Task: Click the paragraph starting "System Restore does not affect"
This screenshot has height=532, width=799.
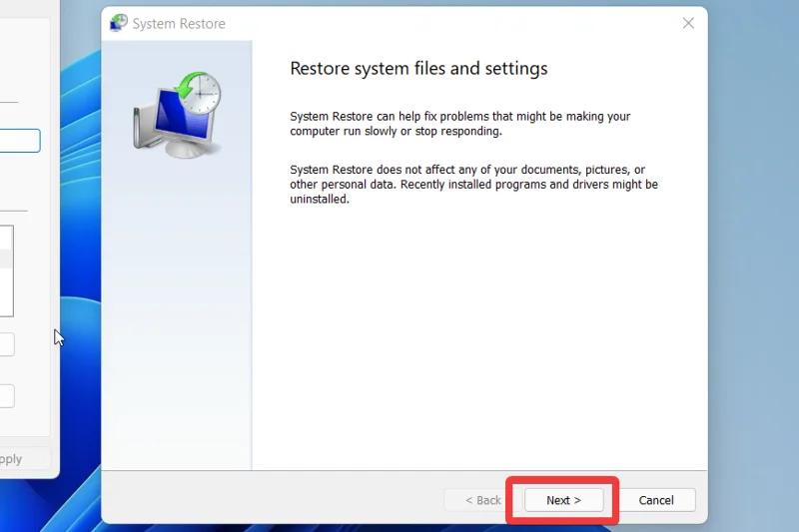Action: (x=473, y=185)
